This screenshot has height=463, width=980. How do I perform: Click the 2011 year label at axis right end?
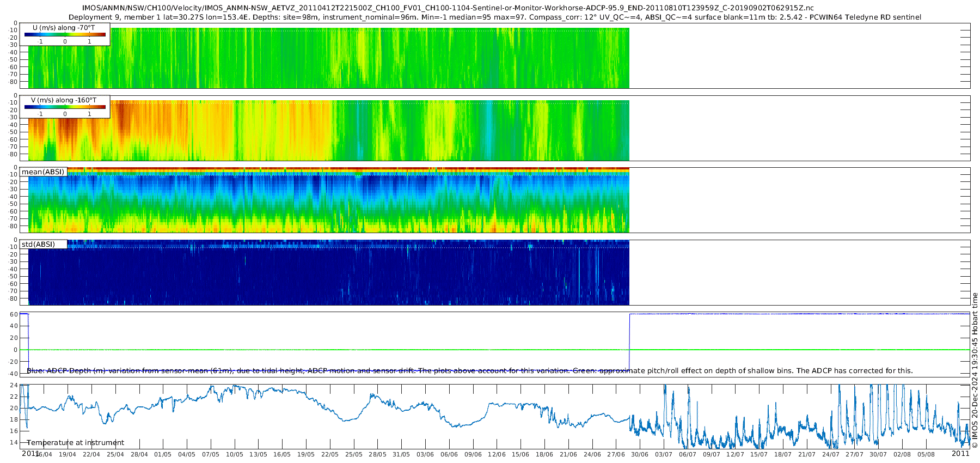pyautogui.click(x=960, y=454)
